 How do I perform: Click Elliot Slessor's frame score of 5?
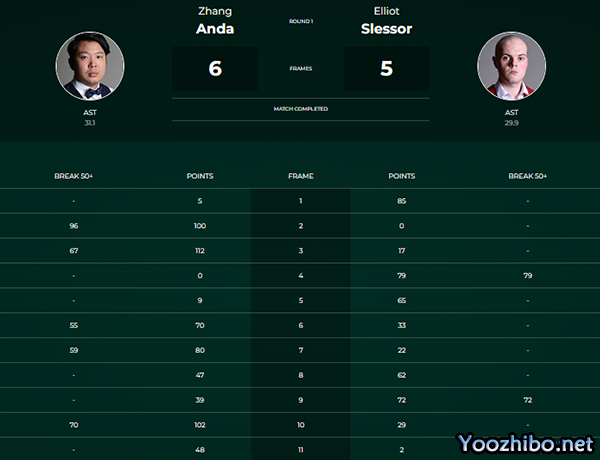[386, 69]
